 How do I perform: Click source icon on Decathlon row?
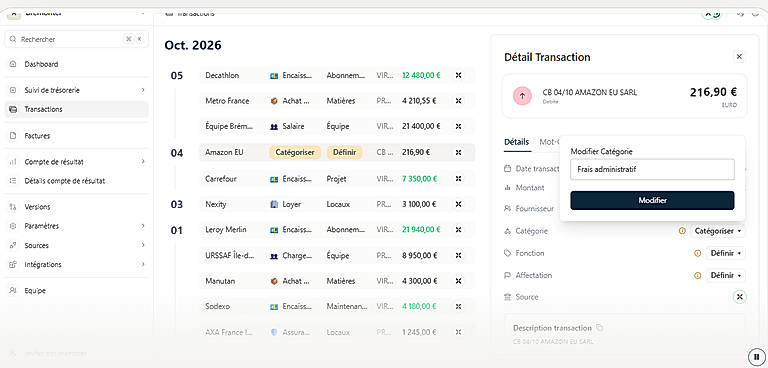click(458, 75)
